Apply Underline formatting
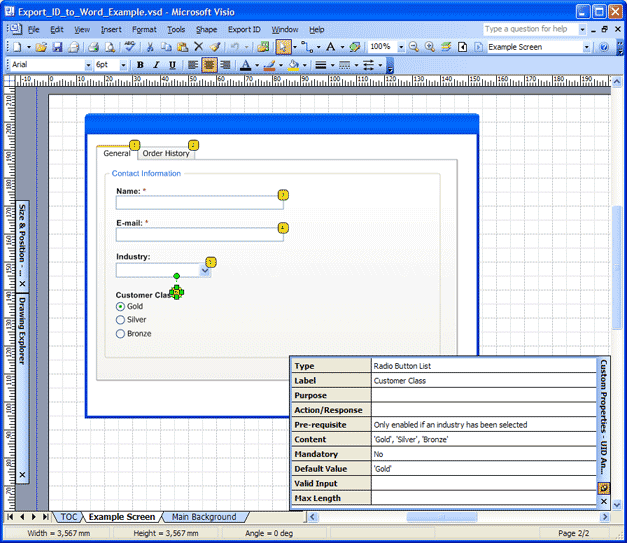 [x=172, y=65]
